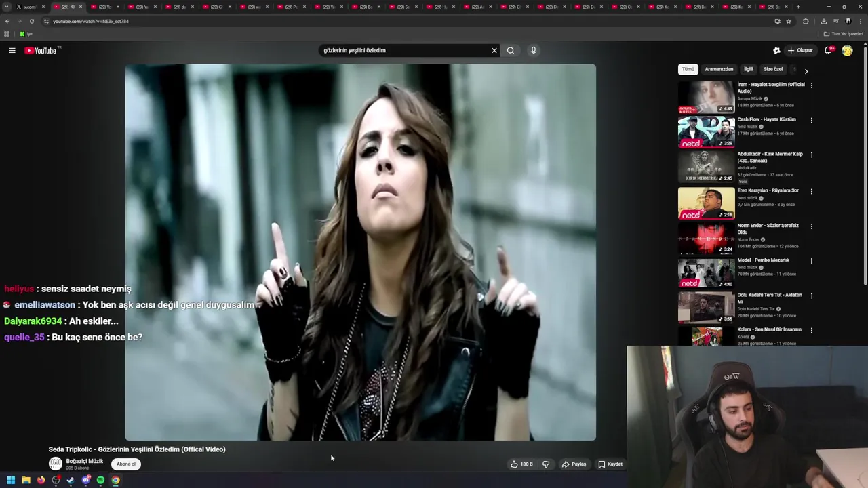This screenshot has width=868, height=488.
Task: Open Norm Ender - Sözler Şerefsiz Oldu title
Action: 768,228
